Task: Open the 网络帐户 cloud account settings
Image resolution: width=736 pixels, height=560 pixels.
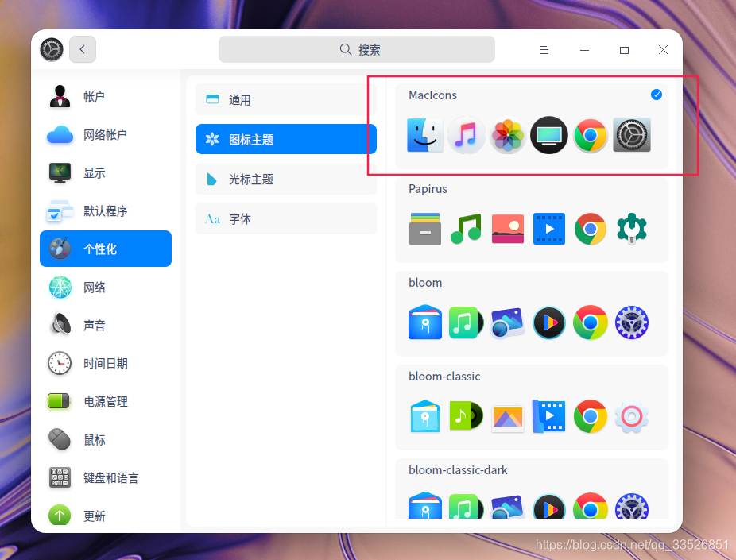Action: (x=105, y=134)
